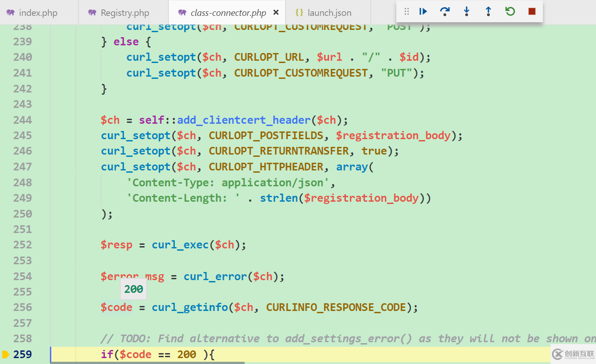This screenshot has height=364, width=596.
Task: Click the horizontal scrollbar at the bottom
Action: pyautogui.click(x=148, y=362)
